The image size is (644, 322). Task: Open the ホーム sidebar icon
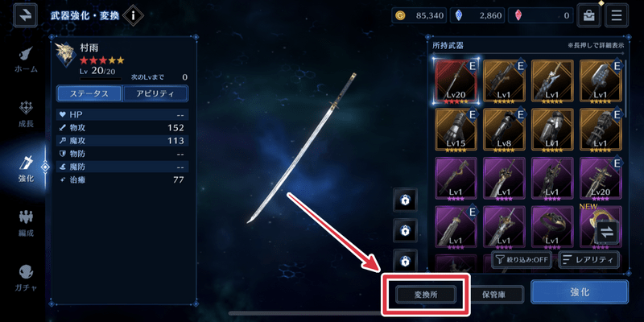coord(27,60)
